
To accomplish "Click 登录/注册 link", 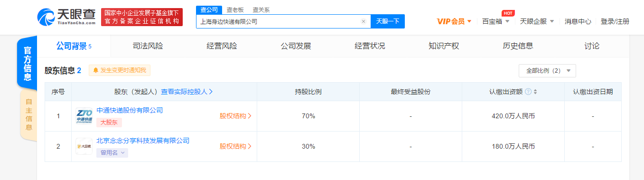I will pyautogui.click(x=615, y=21).
